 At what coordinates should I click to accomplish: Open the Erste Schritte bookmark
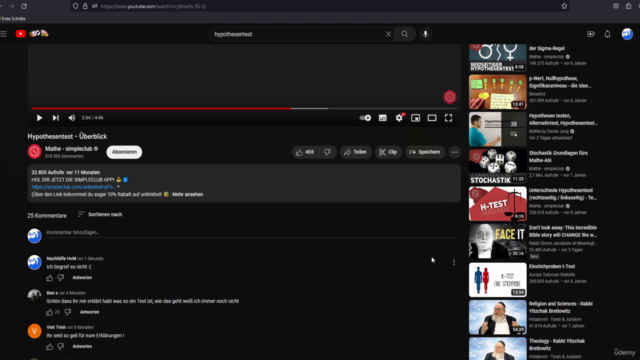(13, 18)
